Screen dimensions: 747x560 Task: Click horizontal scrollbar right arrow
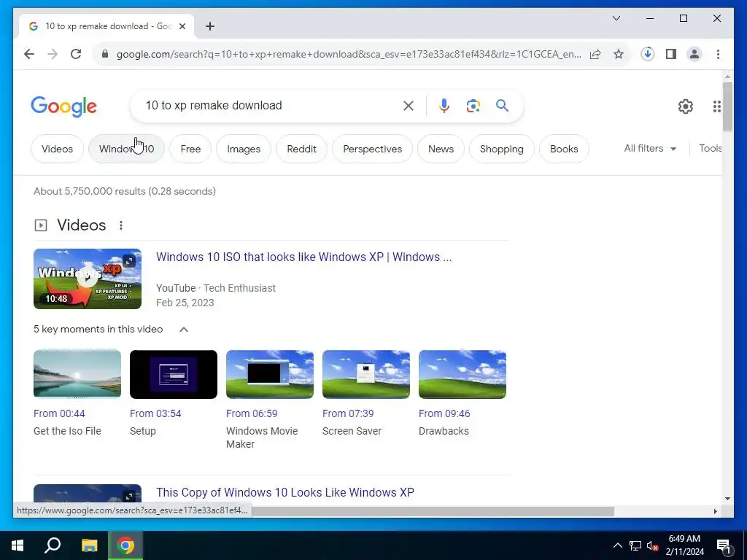coord(715,511)
